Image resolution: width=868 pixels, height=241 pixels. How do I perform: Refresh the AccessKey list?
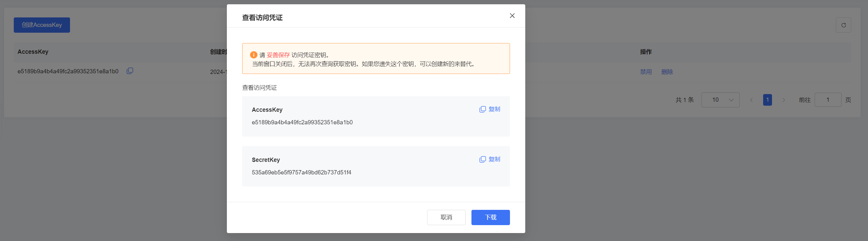pos(844,25)
